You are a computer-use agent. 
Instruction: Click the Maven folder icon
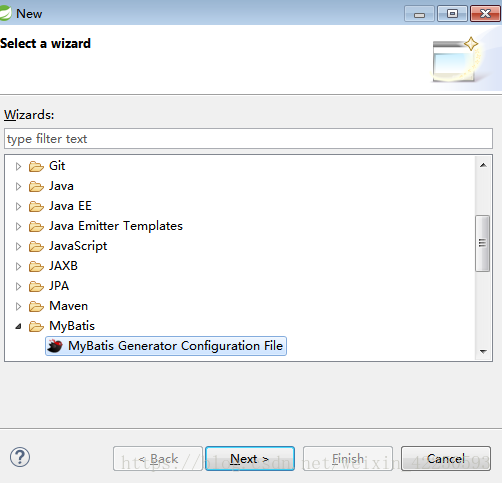(36, 306)
